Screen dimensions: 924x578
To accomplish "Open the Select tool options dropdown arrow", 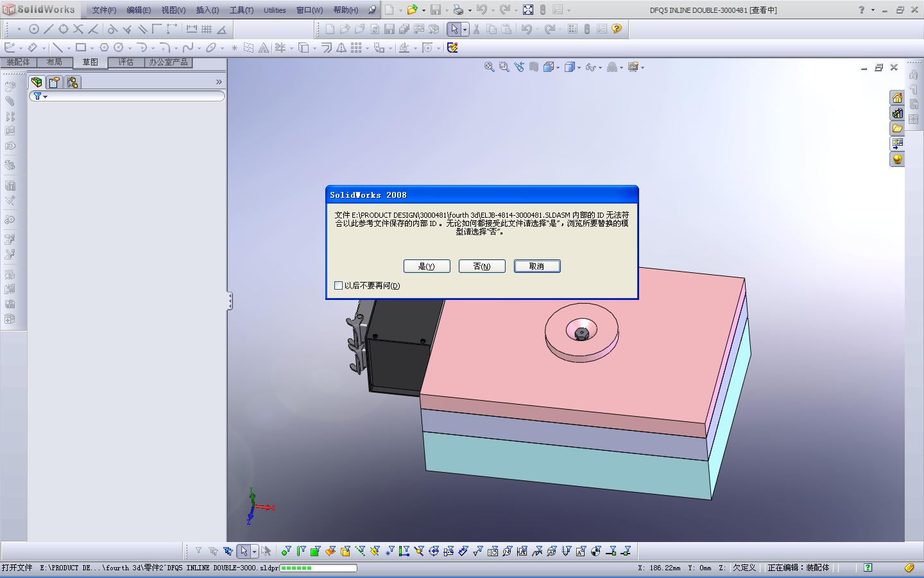I will (465, 29).
